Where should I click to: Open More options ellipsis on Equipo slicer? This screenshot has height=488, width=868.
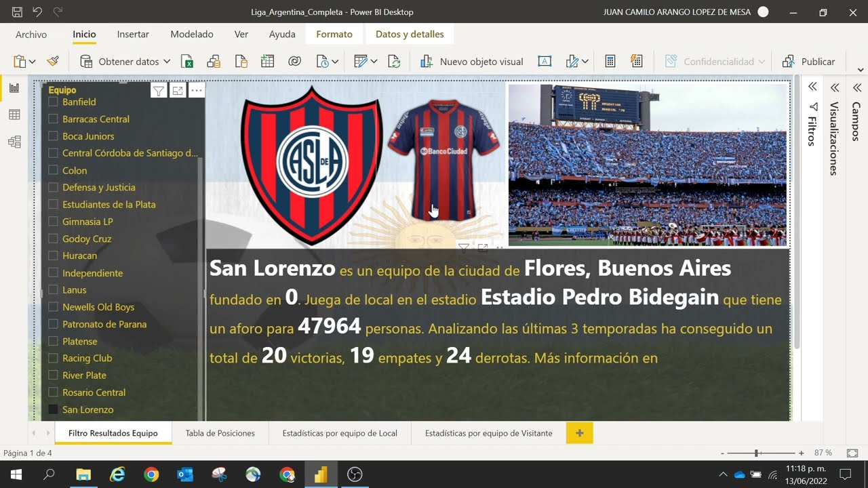pyautogui.click(x=197, y=91)
